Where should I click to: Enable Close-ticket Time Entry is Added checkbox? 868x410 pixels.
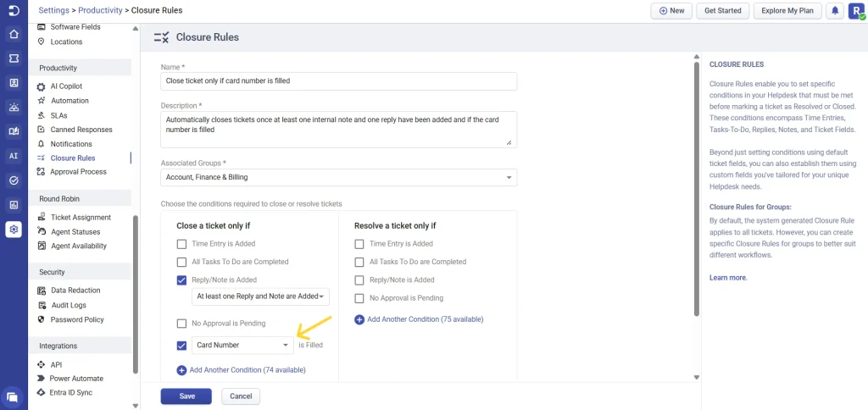click(181, 243)
